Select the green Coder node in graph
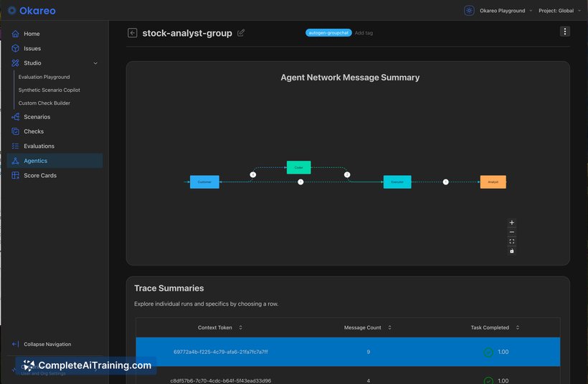The width and height of the screenshot is (588, 384). coord(298,167)
